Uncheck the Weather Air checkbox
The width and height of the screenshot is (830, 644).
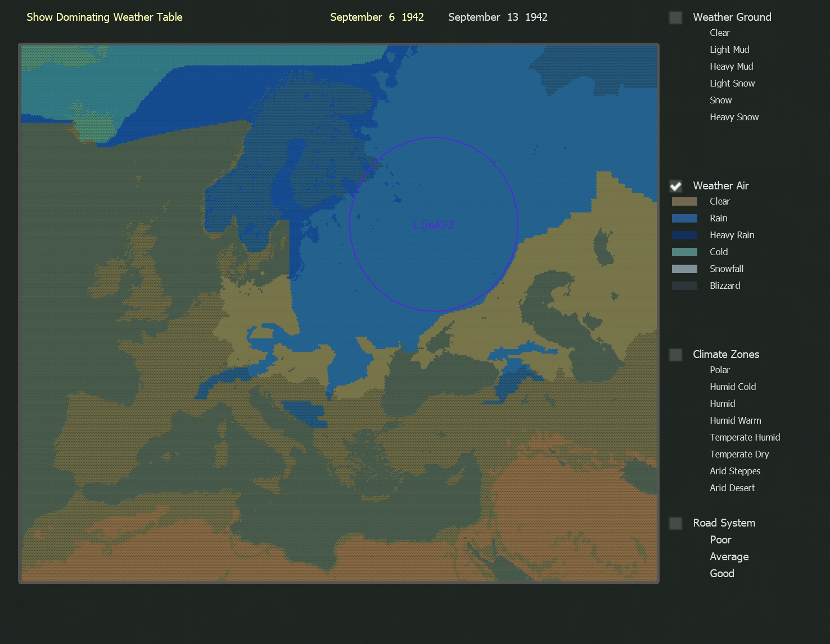tap(675, 186)
